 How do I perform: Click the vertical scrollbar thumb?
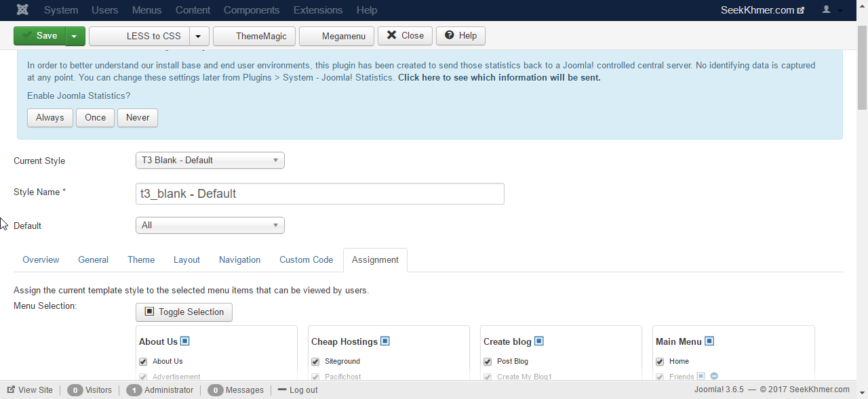click(x=863, y=68)
